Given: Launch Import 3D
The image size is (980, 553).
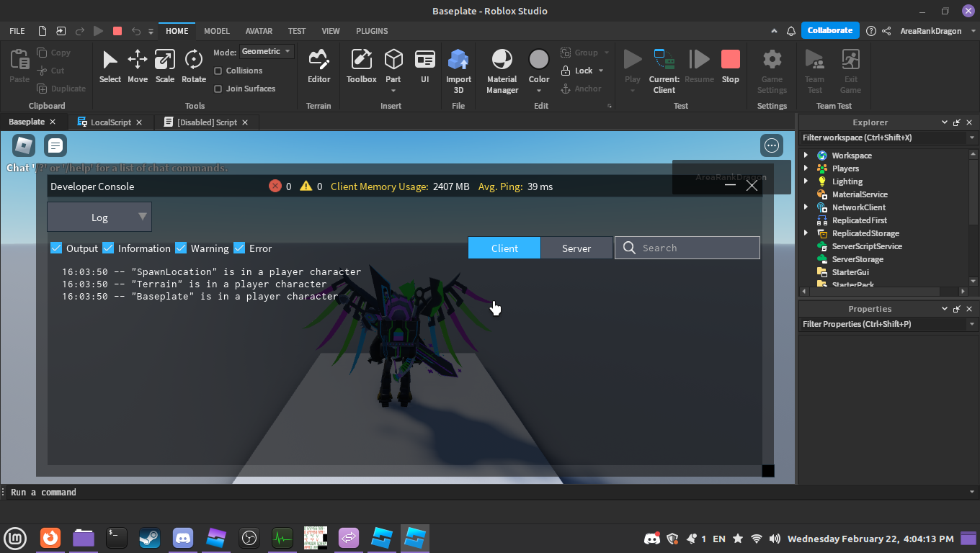Looking at the screenshot, I should pos(458,66).
